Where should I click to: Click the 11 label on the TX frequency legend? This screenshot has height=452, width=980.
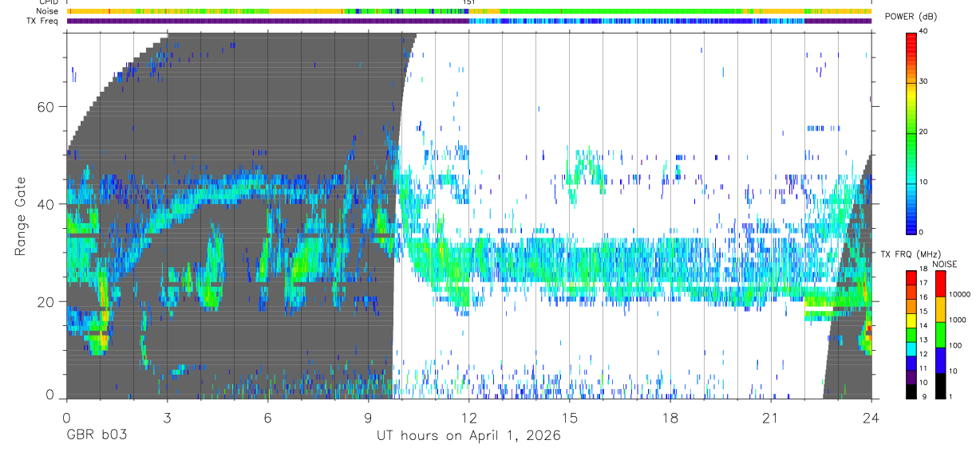coord(924,368)
